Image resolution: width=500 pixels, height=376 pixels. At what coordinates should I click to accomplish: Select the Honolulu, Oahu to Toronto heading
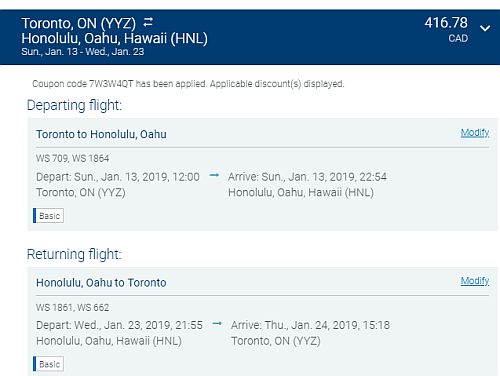[x=101, y=283]
